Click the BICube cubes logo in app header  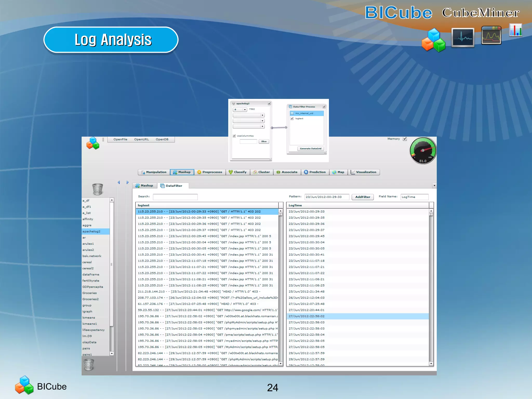point(93,143)
